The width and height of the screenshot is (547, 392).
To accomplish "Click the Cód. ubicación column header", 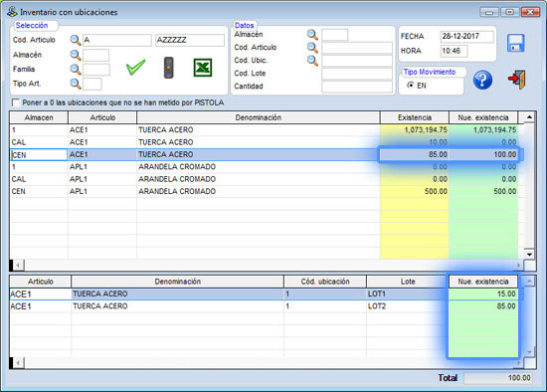I will (325, 282).
